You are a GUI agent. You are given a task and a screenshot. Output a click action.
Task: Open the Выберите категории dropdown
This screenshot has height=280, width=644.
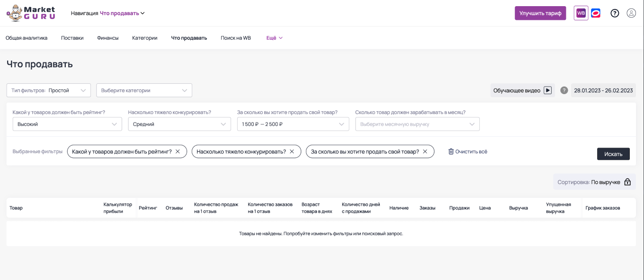pyautogui.click(x=144, y=90)
